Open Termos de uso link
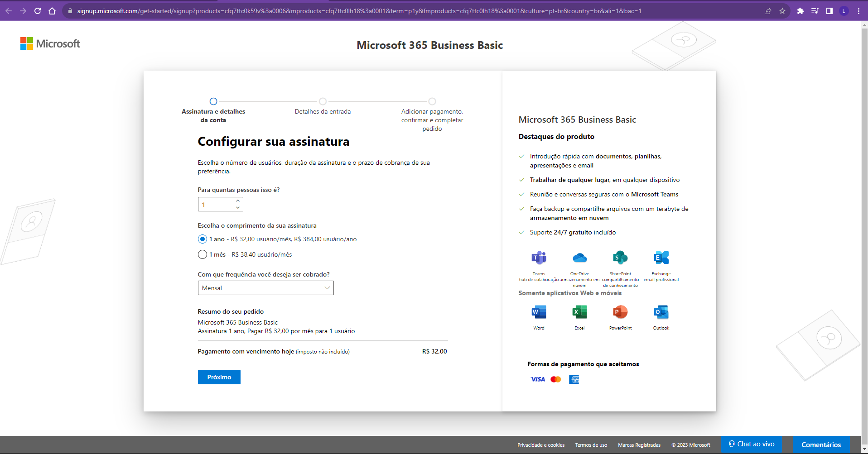 tap(591, 445)
